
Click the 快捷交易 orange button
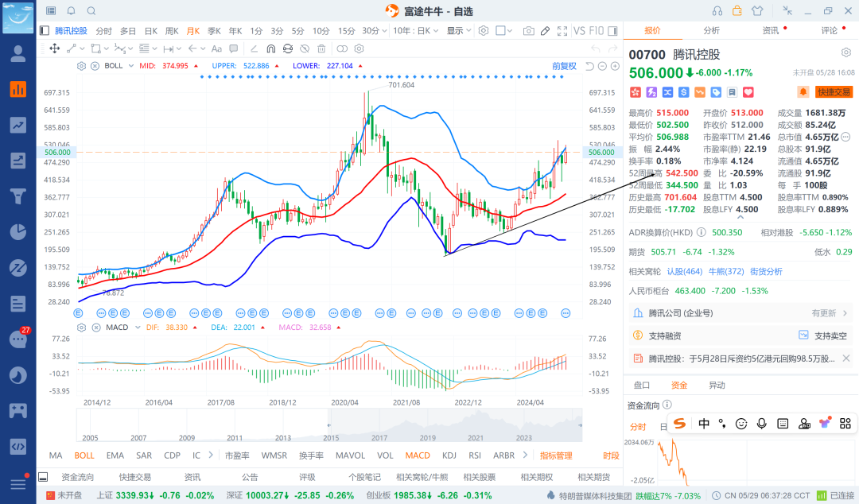point(833,92)
